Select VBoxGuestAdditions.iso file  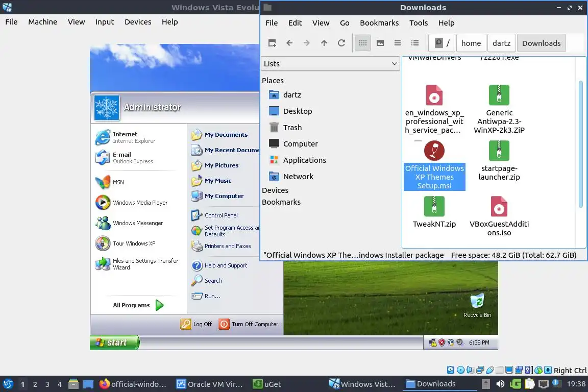(499, 216)
